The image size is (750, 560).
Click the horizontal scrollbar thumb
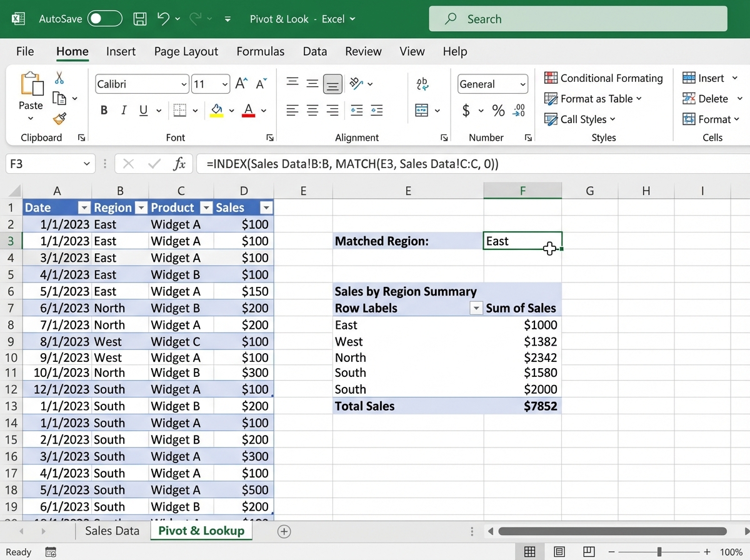pos(613,531)
